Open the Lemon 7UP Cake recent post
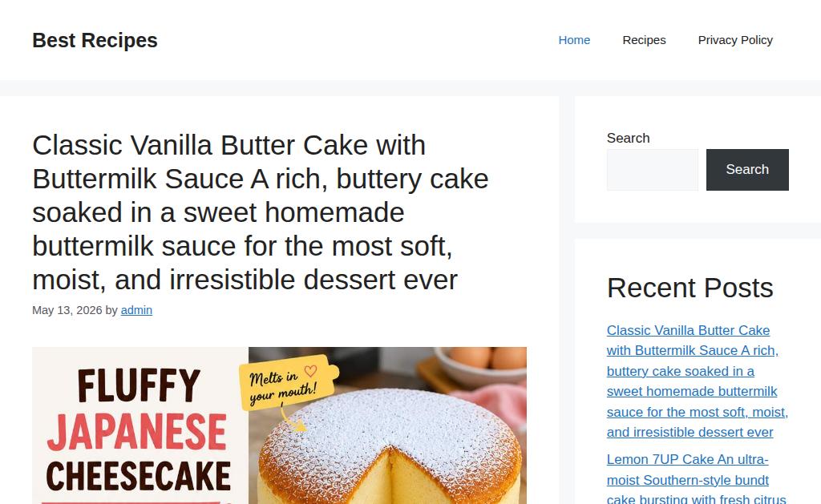Screen dimensions: 821x504 click(x=696, y=479)
